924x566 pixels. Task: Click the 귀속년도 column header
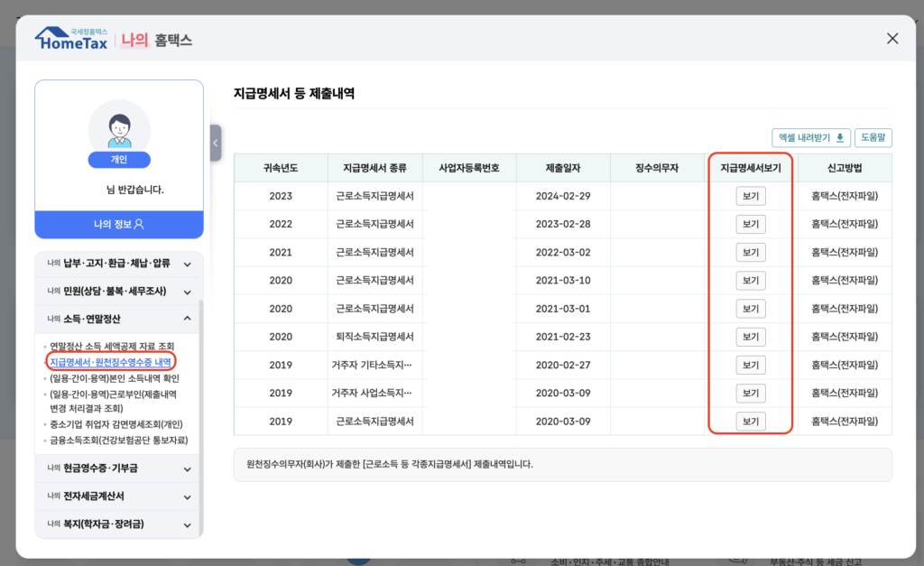coord(280,167)
